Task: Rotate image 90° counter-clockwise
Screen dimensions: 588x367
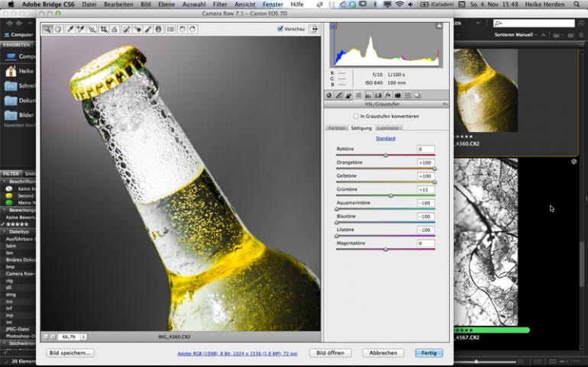Action: pos(183,29)
